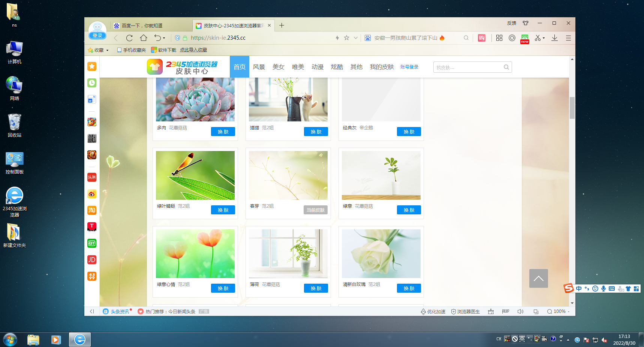This screenshot has width=644, height=347.
Task: Apply the 绿叶蜻蜓 skin with 换肤
Action: pyautogui.click(x=223, y=210)
